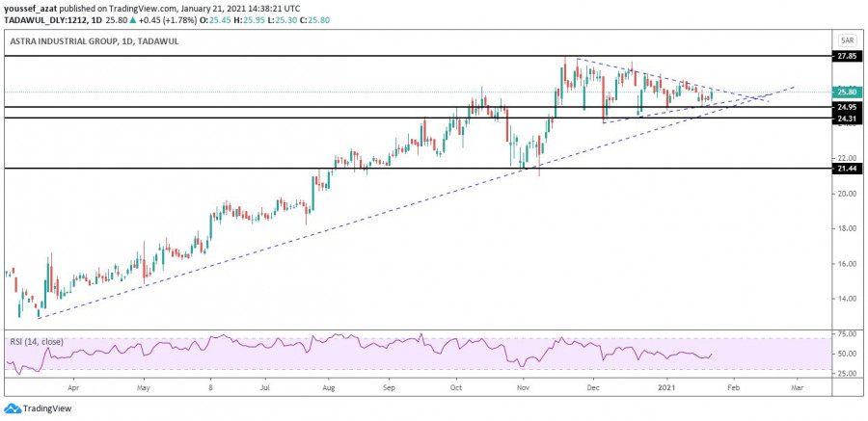Click the 22.00 value on price axis
This screenshot has width=868, height=421.
(847, 158)
